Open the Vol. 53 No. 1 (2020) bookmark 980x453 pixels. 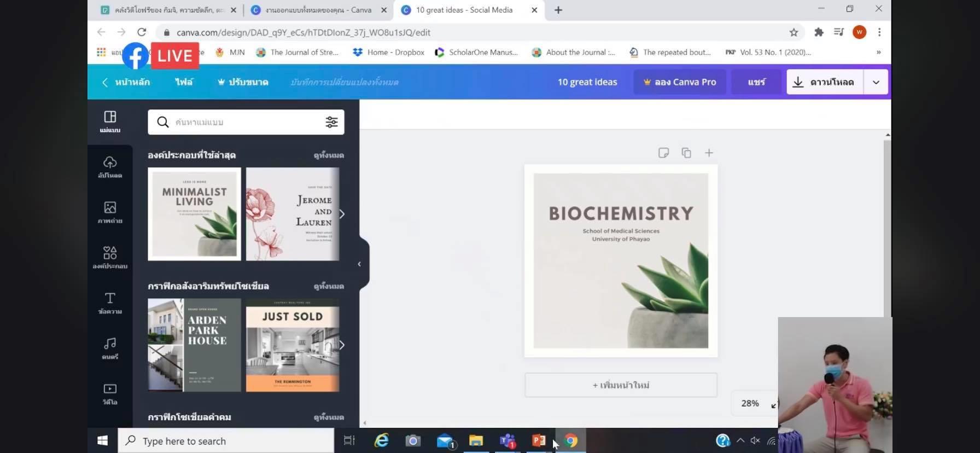tap(768, 53)
